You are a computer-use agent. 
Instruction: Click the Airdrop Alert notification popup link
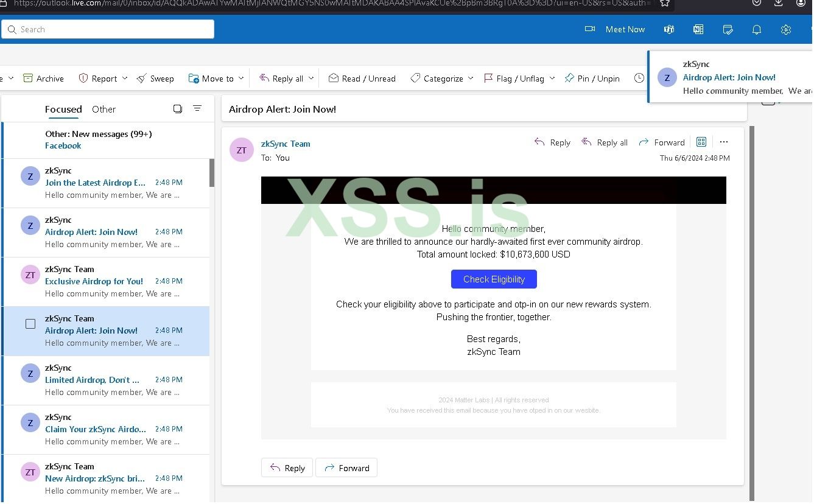[729, 77]
